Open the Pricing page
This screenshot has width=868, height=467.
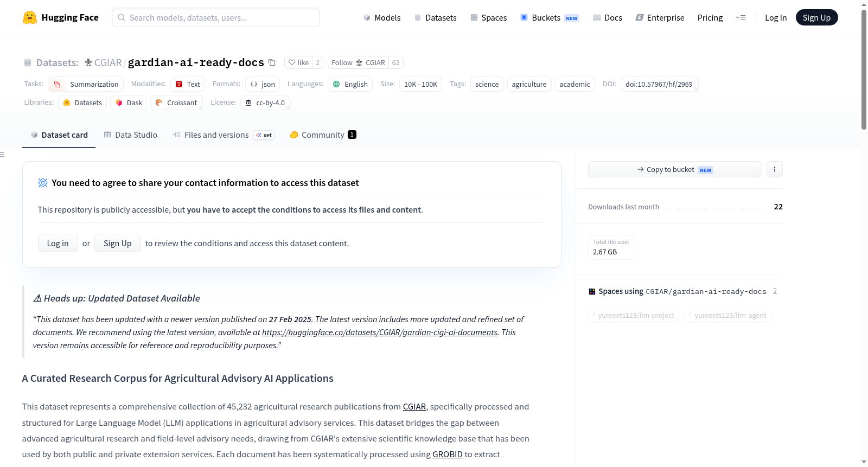click(710, 17)
